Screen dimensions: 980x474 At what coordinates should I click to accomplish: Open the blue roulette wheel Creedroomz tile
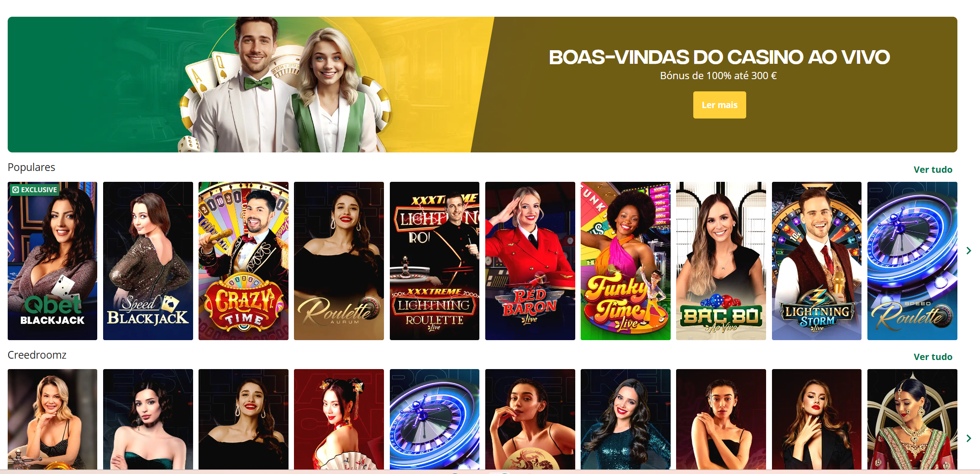(435, 419)
